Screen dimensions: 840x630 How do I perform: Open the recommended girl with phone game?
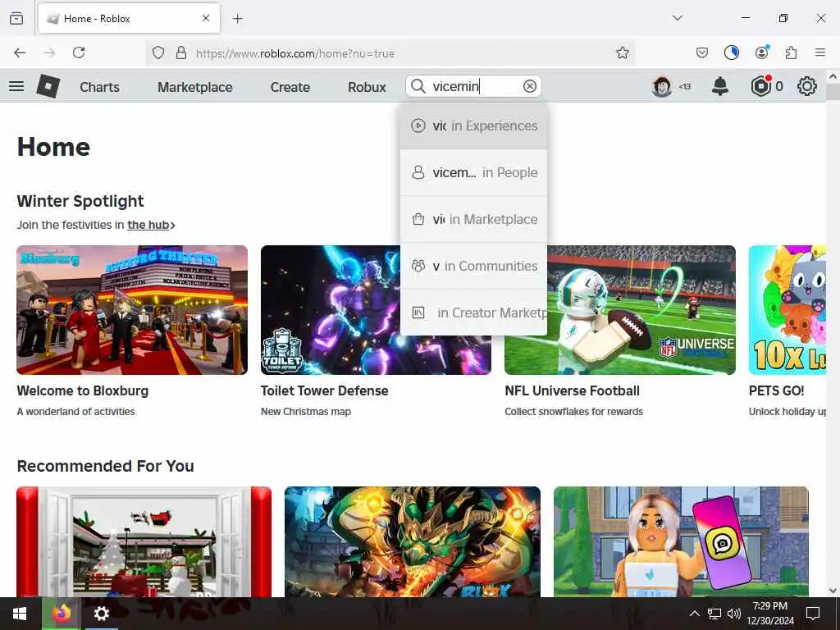681,541
